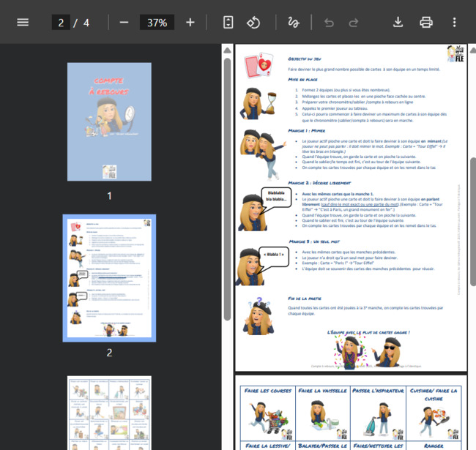Click the redo arrow icon
The width and height of the screenshot is (476, 450).
(354, 22)
